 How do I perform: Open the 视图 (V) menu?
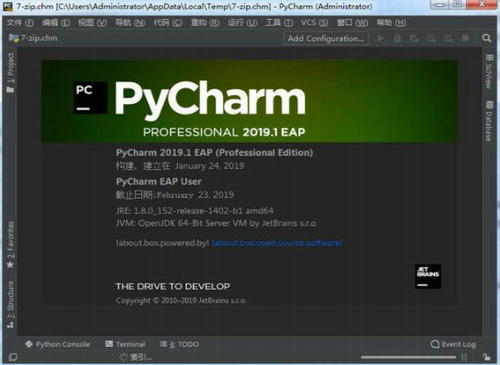92,23
